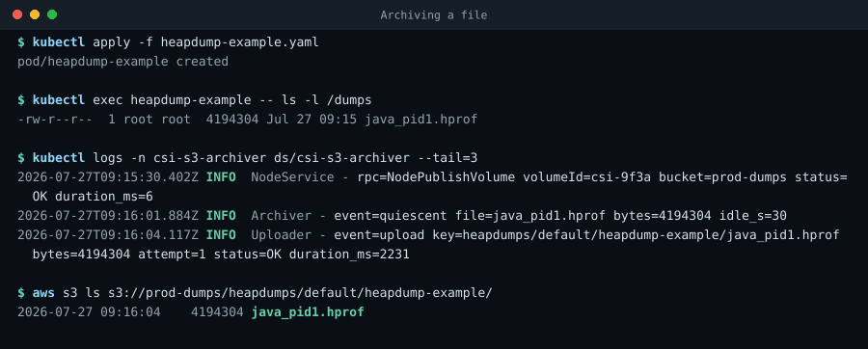Click the -rw-r--r-- file permissions text

point(55,120)
